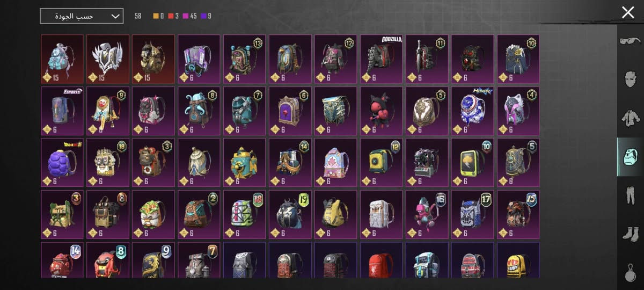Viewport: 644px width, 290px height.
Task: Close the inventory with X icon
Action: click(x=627, y=13)
